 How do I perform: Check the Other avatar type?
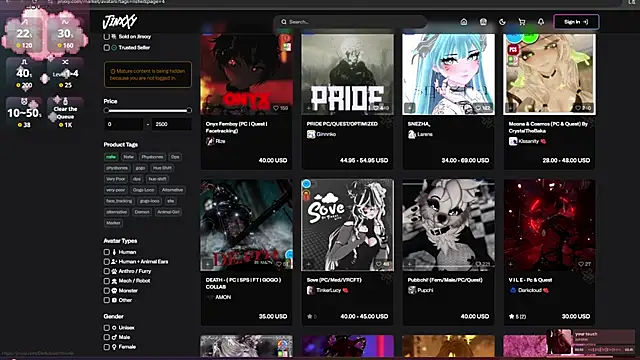click(107, 300)
